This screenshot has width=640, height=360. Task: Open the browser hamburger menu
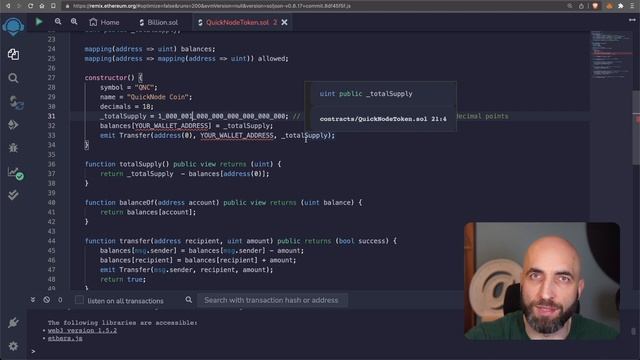coord(633,6)
